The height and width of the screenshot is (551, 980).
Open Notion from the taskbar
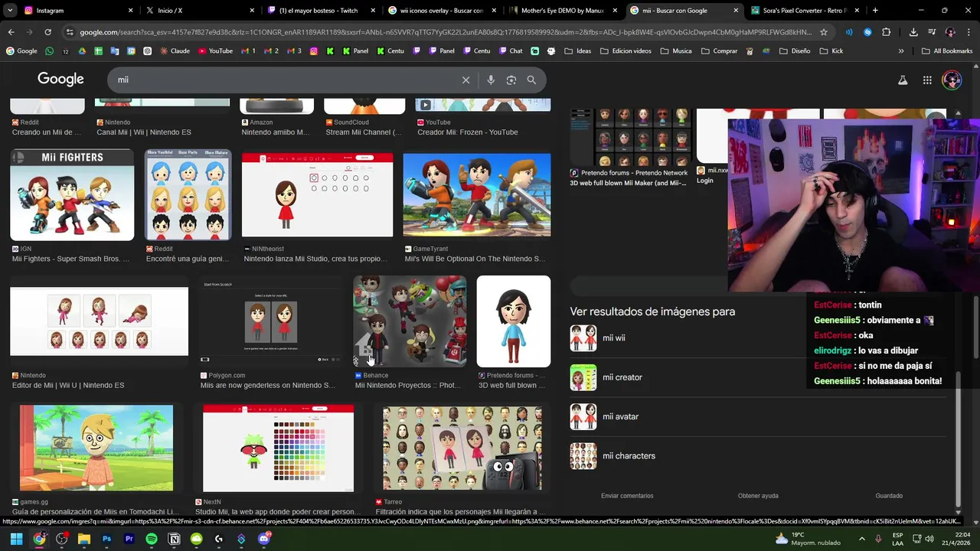pos(174,539)
